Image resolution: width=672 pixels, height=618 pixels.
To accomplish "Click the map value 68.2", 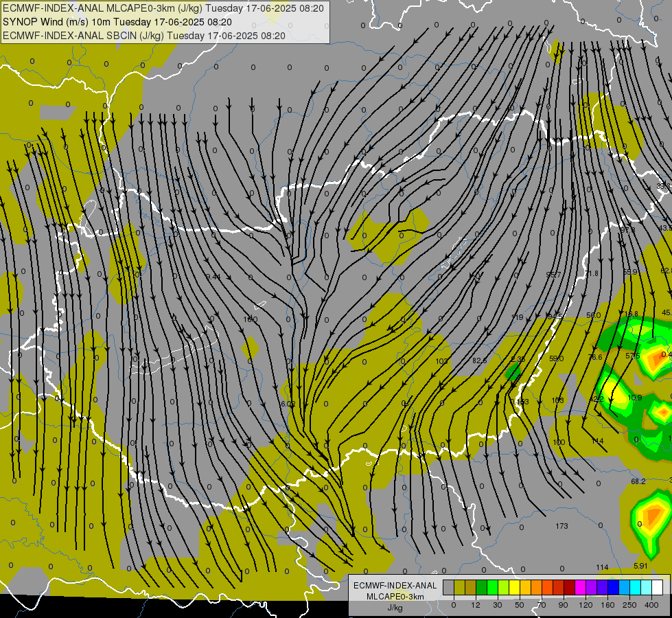I will (638, 481).
